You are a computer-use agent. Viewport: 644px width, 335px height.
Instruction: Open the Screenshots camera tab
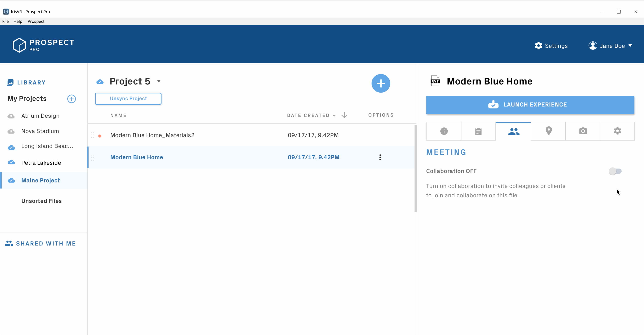(583, 131)
